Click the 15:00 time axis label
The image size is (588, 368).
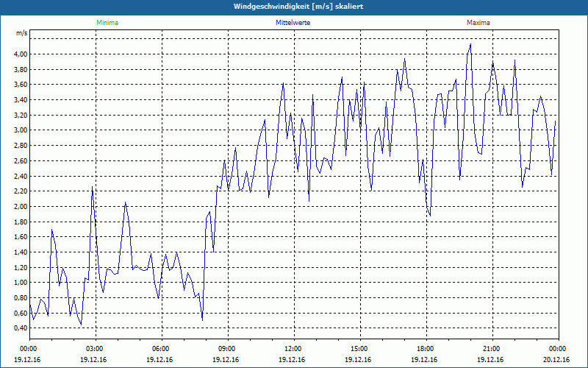(x=360, y=349)
